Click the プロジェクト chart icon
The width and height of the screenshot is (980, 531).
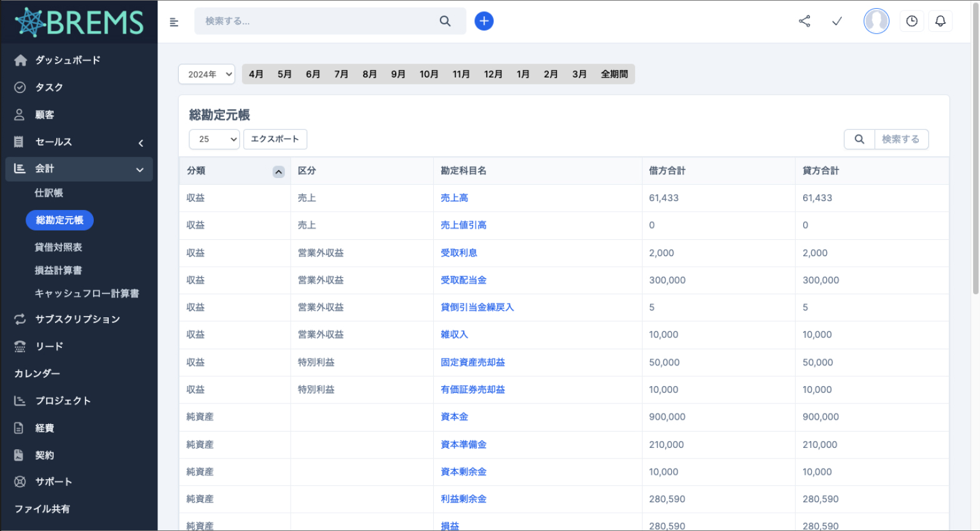pyautogui.click(x=20, y=401)
